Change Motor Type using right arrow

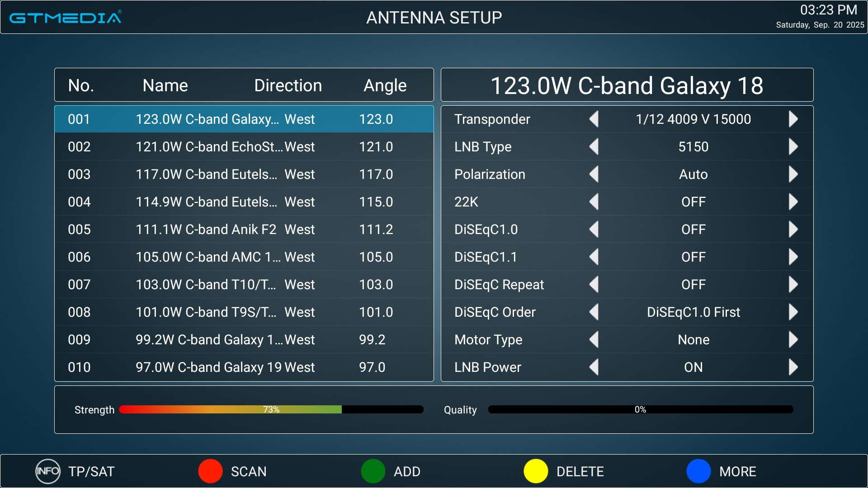pos(793,340)
